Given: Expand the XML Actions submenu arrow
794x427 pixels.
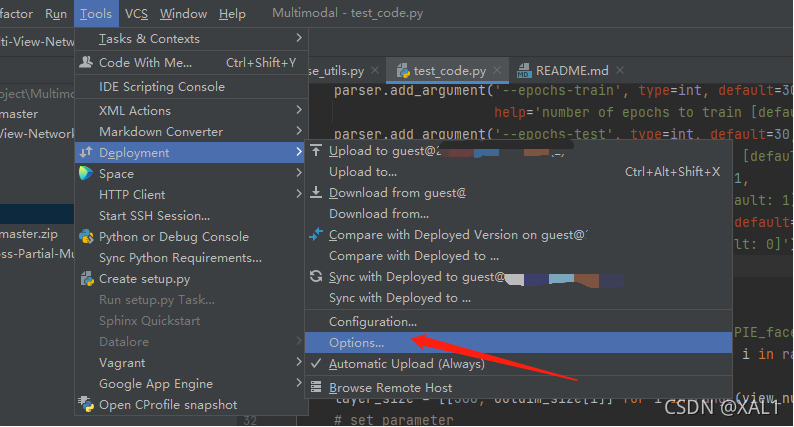Looking at the screenshot, I should pyautogui.click(x=299, y=110).
